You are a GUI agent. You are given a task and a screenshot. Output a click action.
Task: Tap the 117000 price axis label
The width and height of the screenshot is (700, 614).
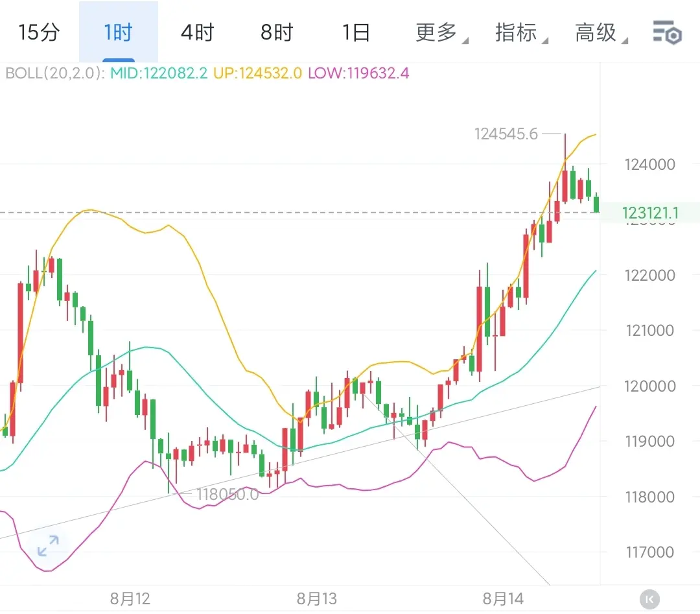pos(649,552)
